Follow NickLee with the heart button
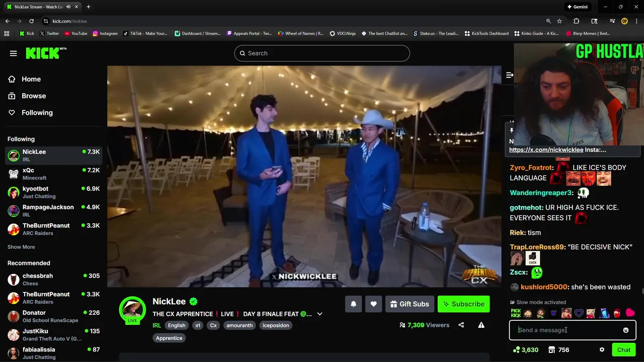This screenshot has width=644, height=362. tap(373, 304)
